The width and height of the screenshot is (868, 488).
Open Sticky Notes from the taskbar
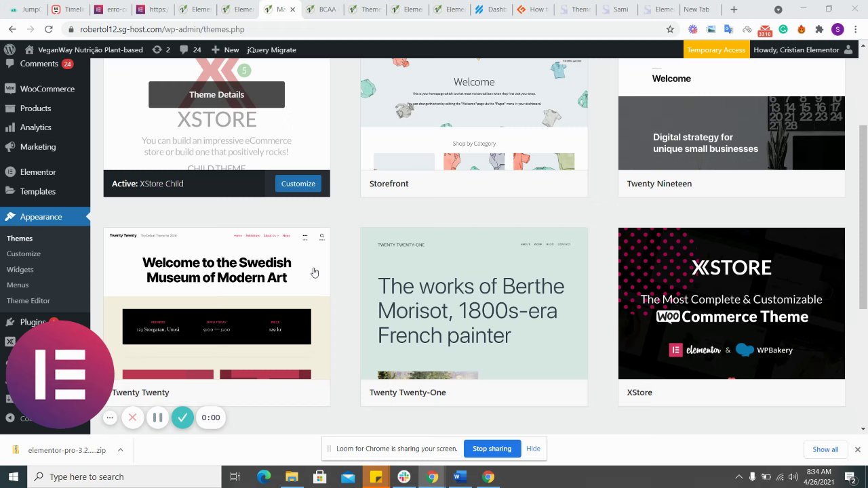click(x=376, y=476)
